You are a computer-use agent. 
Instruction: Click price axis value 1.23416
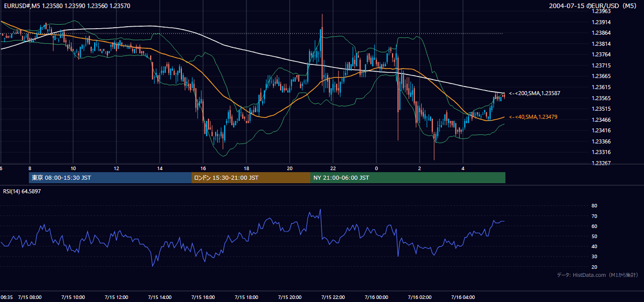pos(602,130)
